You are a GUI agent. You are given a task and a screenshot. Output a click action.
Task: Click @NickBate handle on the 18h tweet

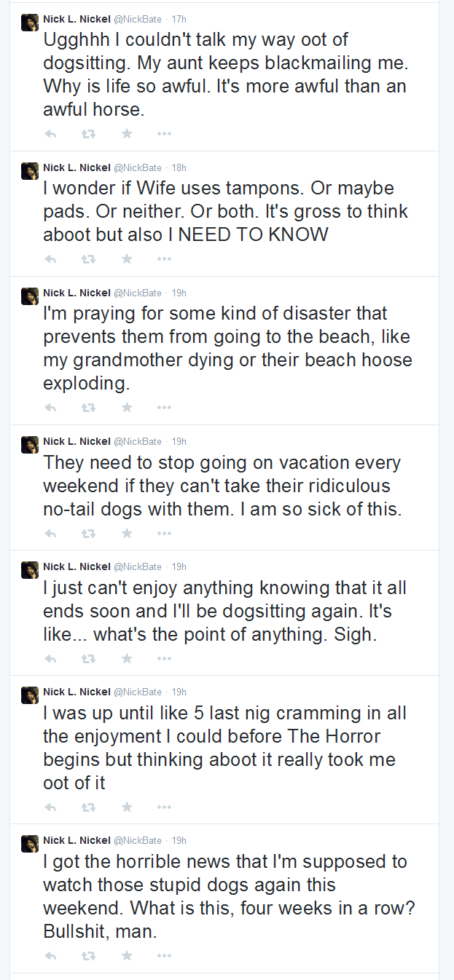coord(138,167)
